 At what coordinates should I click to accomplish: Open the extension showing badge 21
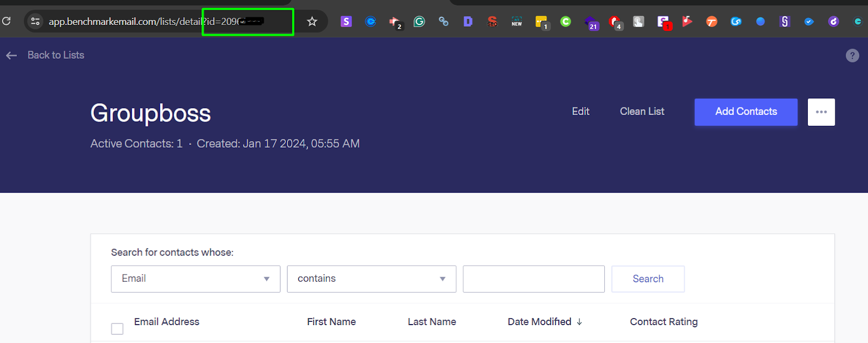click(591, 23)
